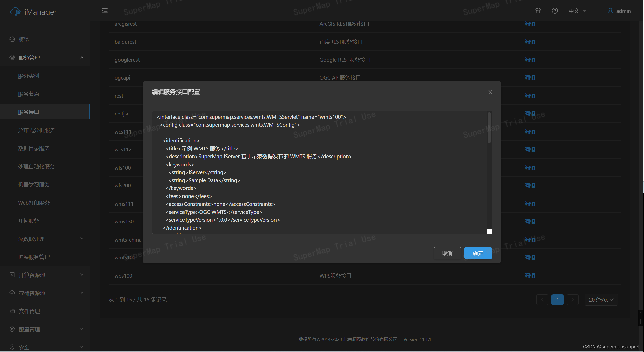The width and height of the screenshot is (644, 352).
Task: Click the arcgisrest interface name cell
Action: (x=126, y=24)
